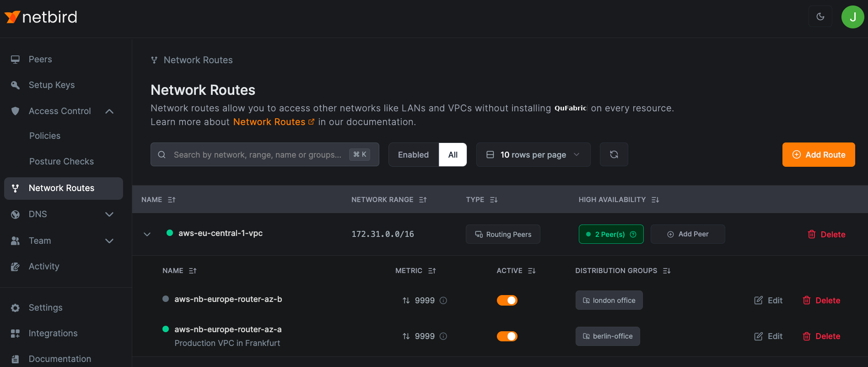
Task: Go to Setup Keys page
Action: coord(51,85)
